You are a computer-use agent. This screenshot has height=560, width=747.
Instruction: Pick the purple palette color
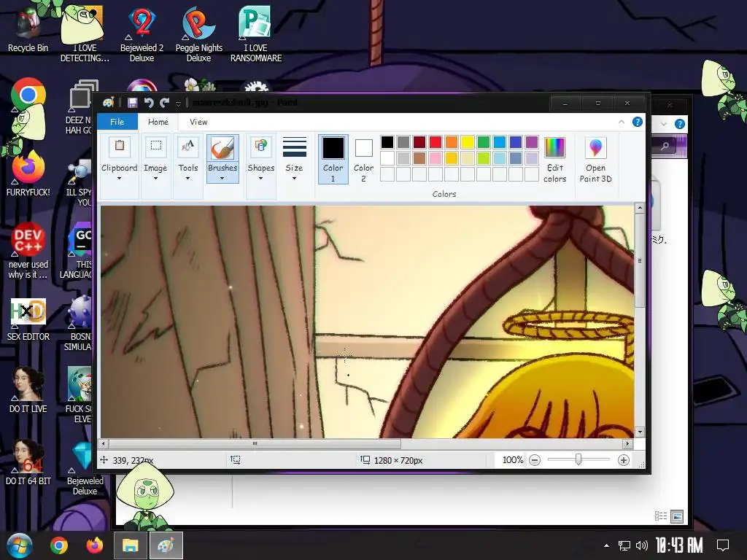tap(532, 142)
